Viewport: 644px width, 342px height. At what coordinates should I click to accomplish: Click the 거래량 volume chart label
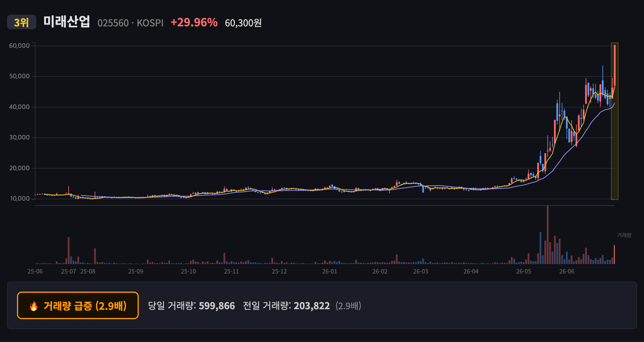[x=624, y=235]
